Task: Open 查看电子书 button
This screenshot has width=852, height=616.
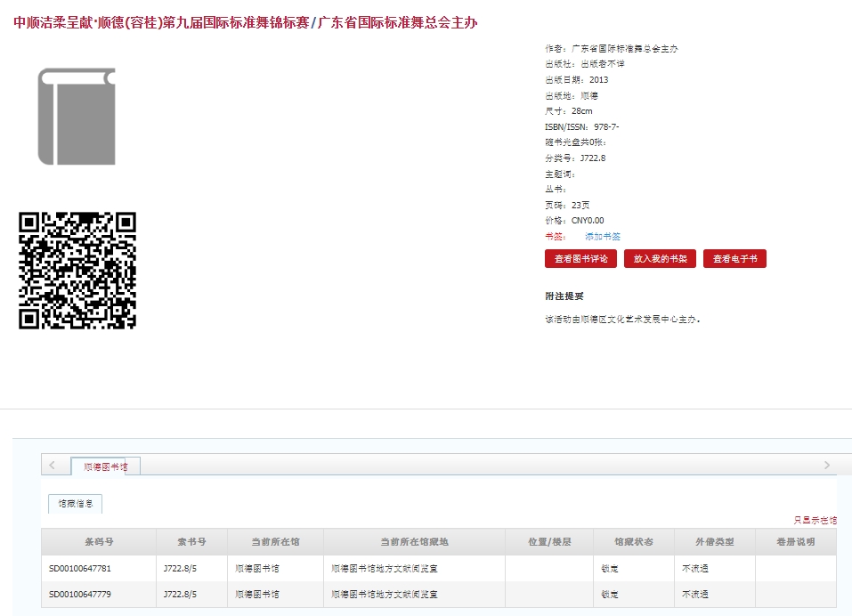Action: (734, 258)
